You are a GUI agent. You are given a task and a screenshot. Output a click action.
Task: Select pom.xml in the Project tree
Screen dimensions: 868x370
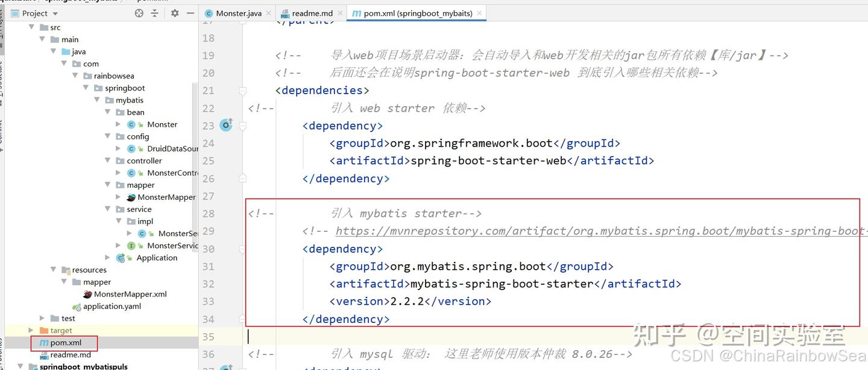click(x=63, y=342)
